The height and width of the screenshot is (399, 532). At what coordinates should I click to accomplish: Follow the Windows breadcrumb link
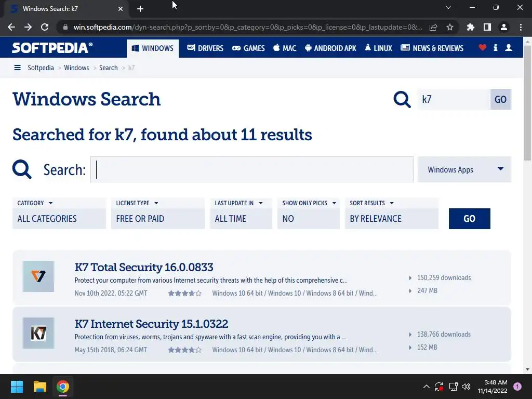(x=76, y=68)
